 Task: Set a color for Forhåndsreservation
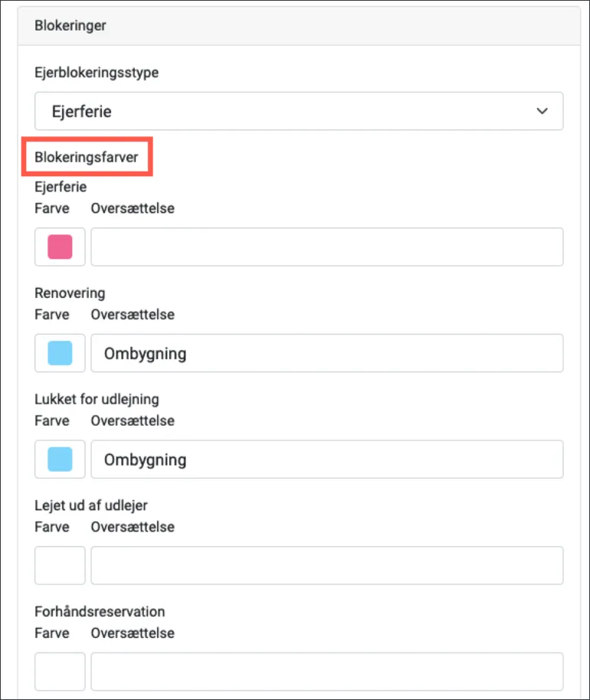coord(59,672)
